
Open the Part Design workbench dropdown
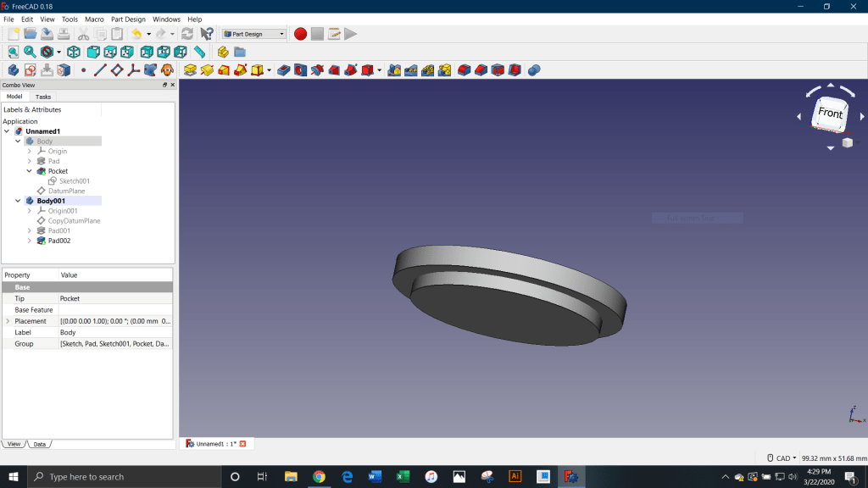[253, 34]
